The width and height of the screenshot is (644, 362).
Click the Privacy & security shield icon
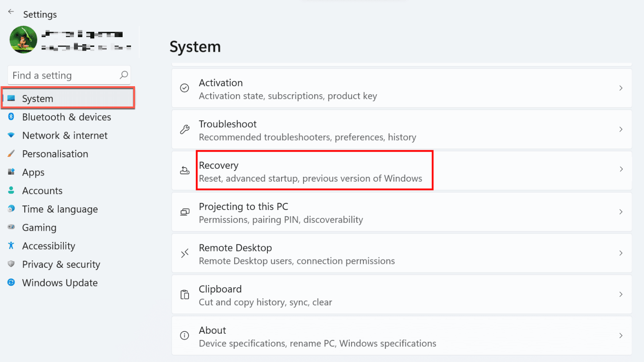tap(12, 264)
